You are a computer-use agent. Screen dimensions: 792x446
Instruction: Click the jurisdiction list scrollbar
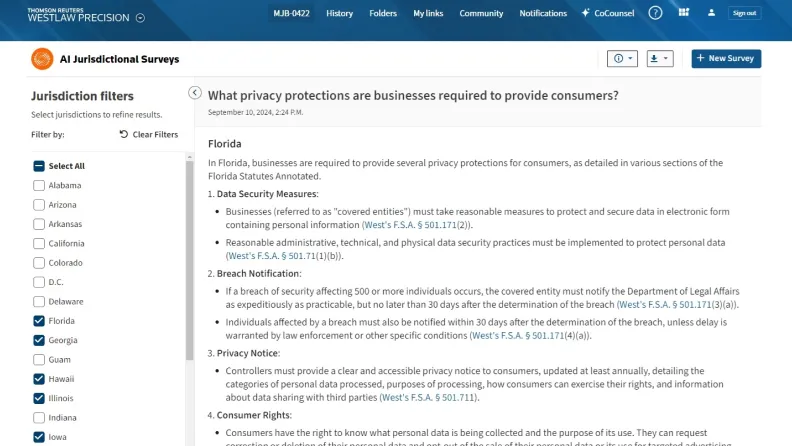click(190, 260)
